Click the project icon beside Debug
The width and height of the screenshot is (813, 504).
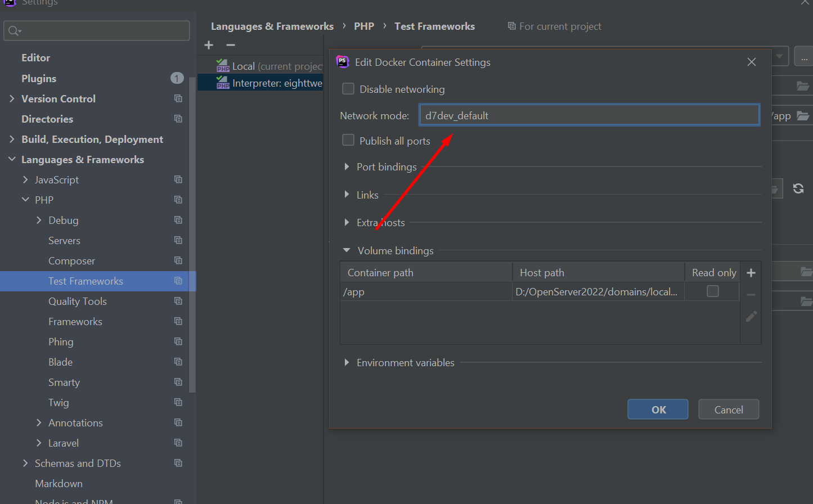pos(178,220)
